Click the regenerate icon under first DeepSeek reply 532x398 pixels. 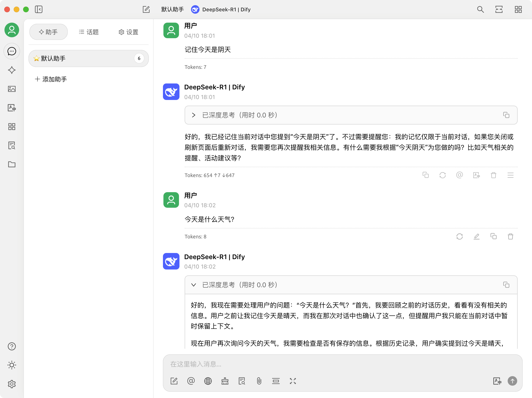(x=443, y=175)
